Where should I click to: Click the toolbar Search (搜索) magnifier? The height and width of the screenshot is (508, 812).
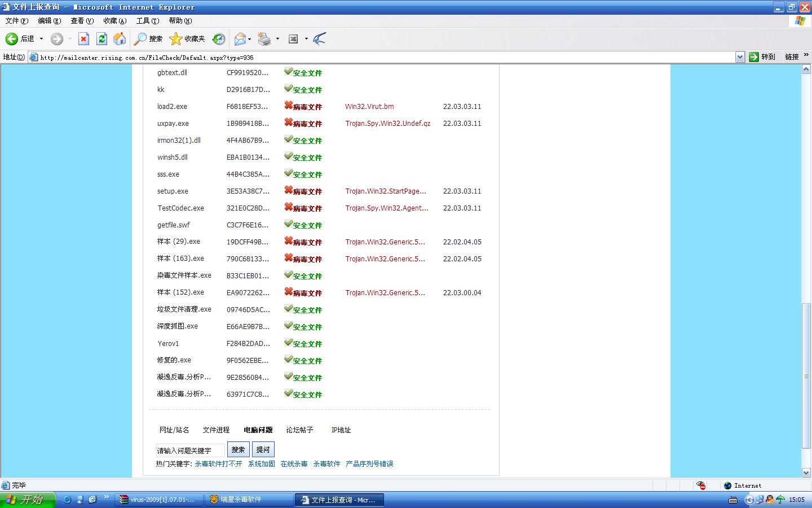(x=140, y=39)
